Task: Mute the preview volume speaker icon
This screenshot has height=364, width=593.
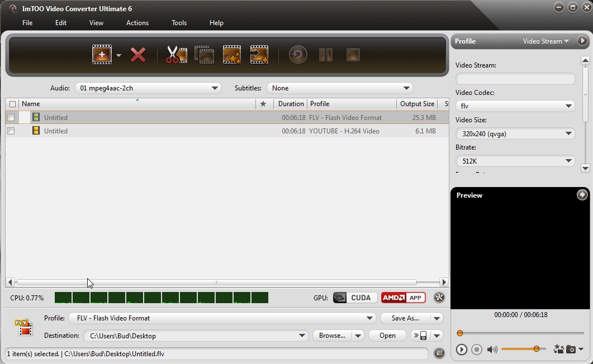Action: [492, 349]
